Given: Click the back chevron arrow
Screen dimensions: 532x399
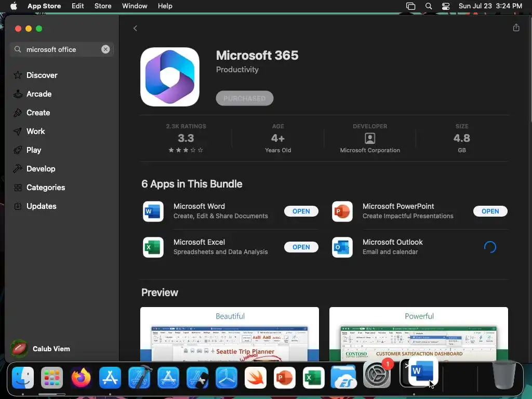Looking at the screenshot, I should coord(135,28).
